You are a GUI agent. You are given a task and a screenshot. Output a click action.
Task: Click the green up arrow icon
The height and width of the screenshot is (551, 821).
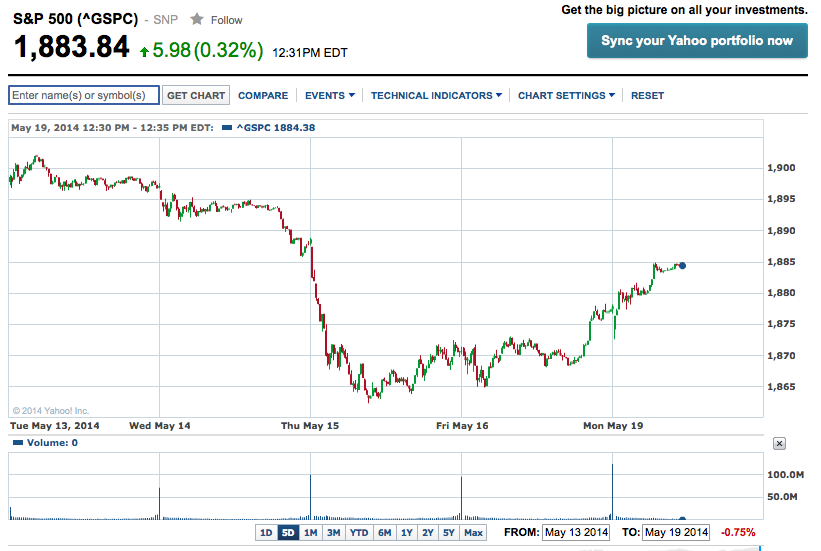click(145, 51)
